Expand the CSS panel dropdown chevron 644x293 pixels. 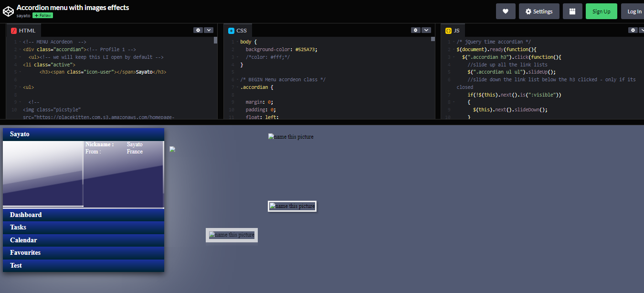click(426, 30)
